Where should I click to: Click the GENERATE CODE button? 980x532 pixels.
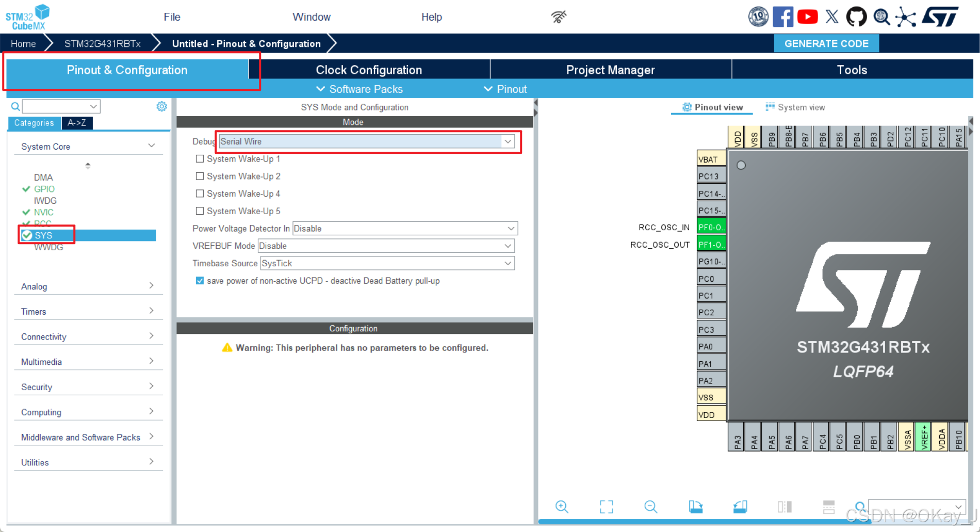click(826, 43)
